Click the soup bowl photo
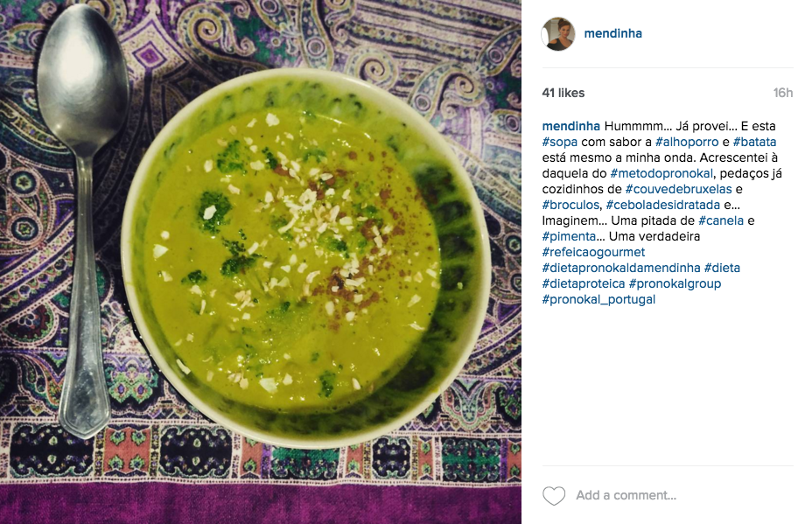The height and width of the screenshot is (524, 812). coord(261,262)
